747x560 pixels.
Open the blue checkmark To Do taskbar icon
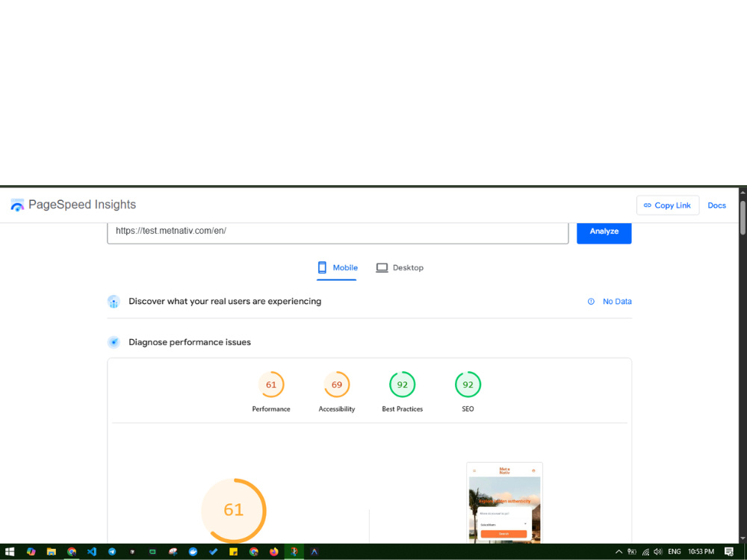pos(213,552)
